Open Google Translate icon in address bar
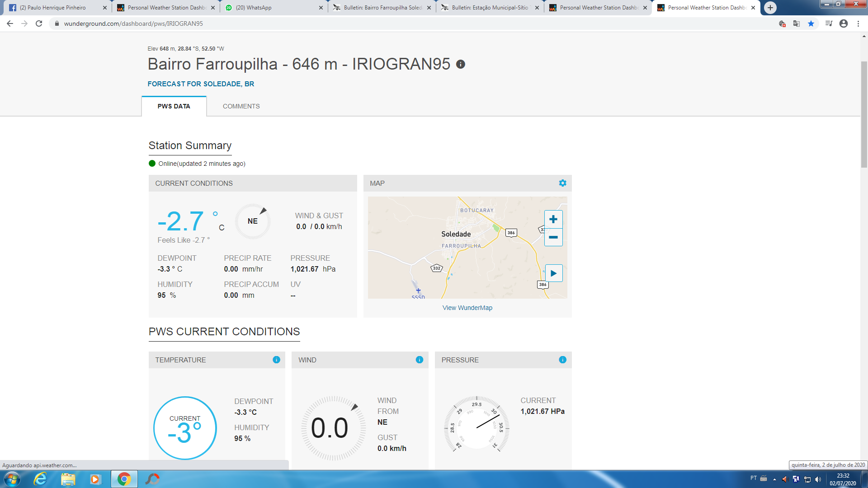 point(797,23)
